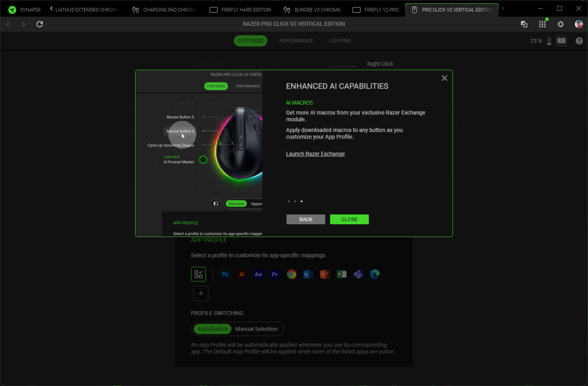Switch to Firefly V2 Pro device tab
This screenshot has width=588, height=386.
tap(376, 10)
